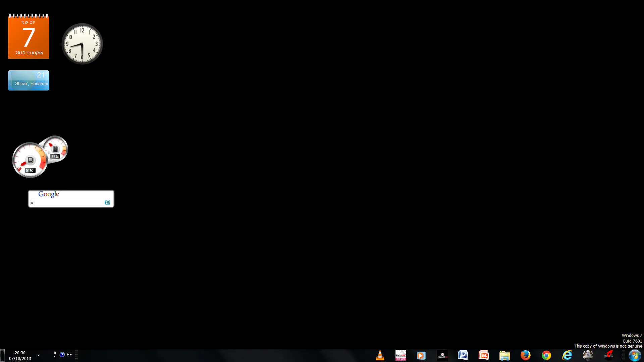
Task: Open language bar options arrow
Action: 55,357
